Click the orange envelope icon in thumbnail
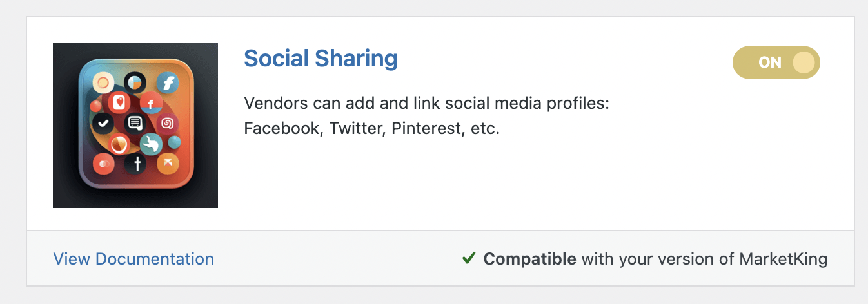 tap(168, 163)
